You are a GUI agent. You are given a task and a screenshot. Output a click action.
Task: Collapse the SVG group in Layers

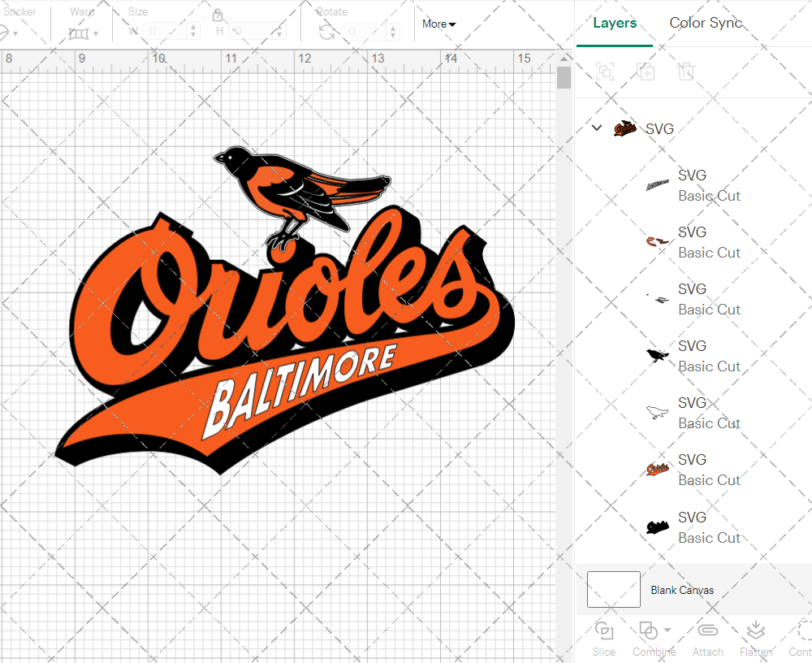click(597, 128)
